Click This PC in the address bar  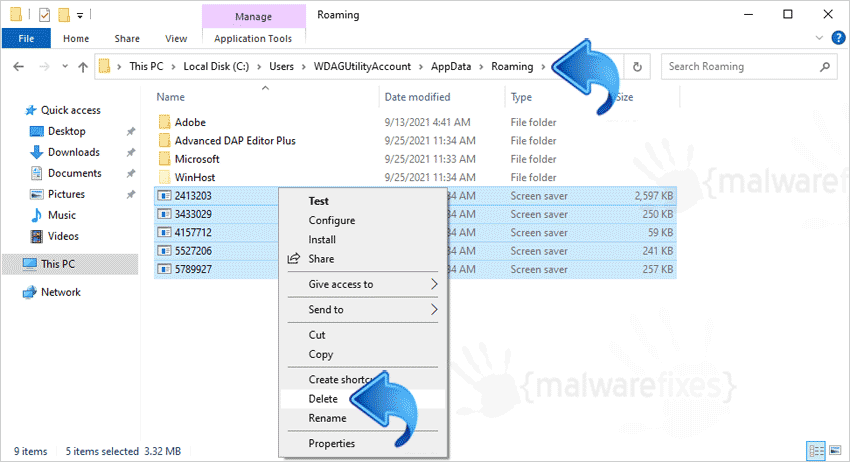(146, 66)
